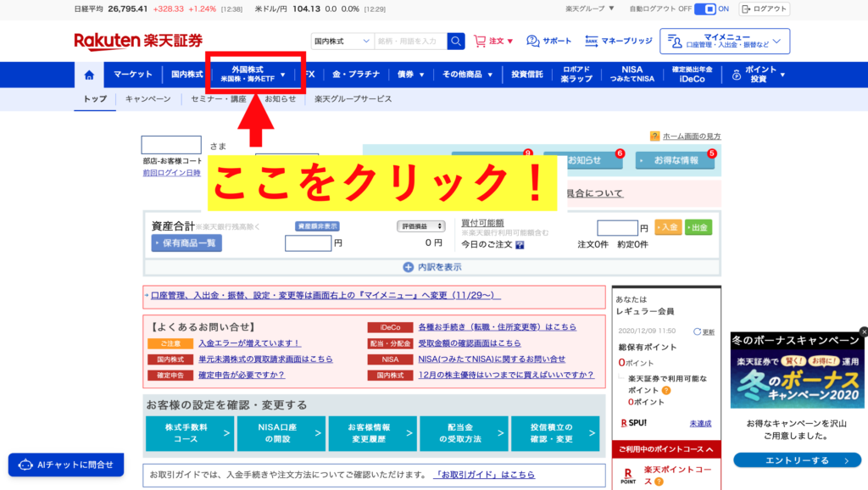Open the 評価損益 select box
868x490 pixels.
(x=420, y=226)
